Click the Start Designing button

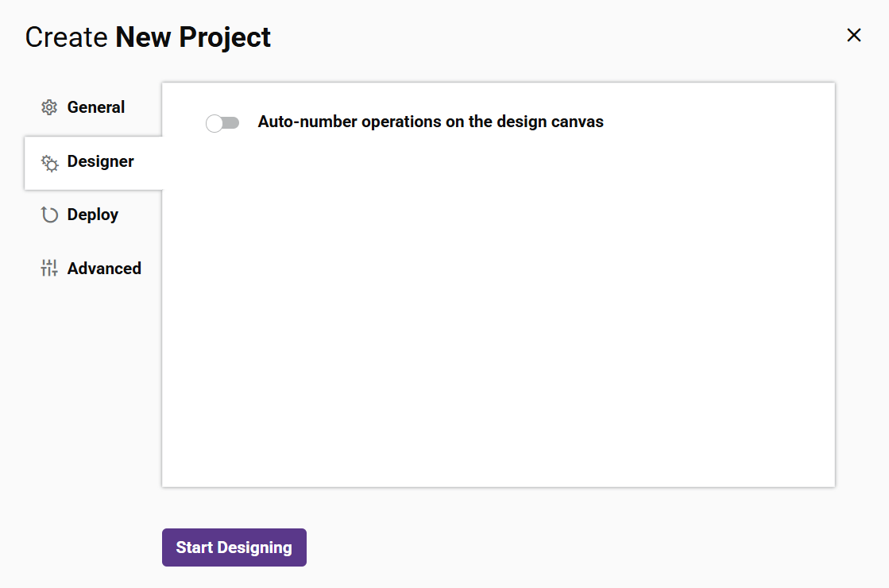[x=234, y=547]
